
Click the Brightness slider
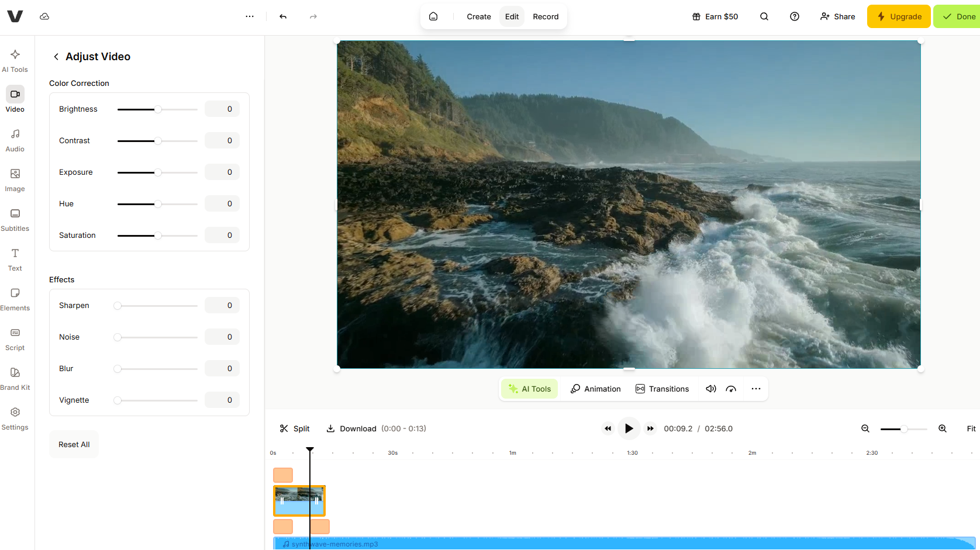click(157, 109)
